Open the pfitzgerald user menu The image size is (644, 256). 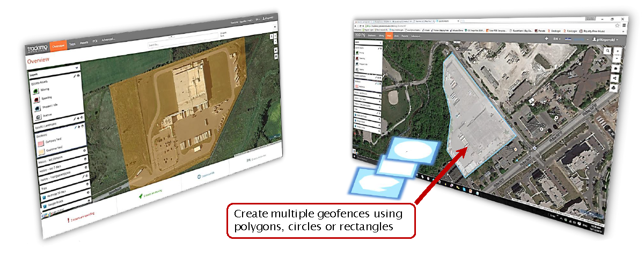coord(605,40)
